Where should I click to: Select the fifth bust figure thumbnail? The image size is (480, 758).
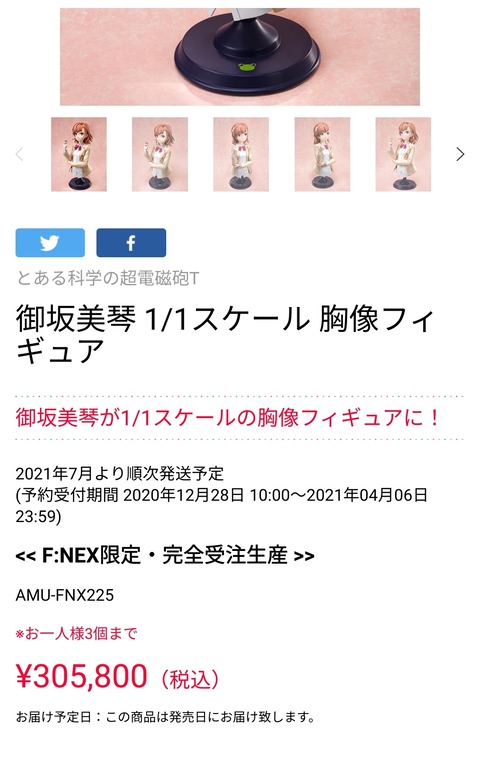point(403,154)
